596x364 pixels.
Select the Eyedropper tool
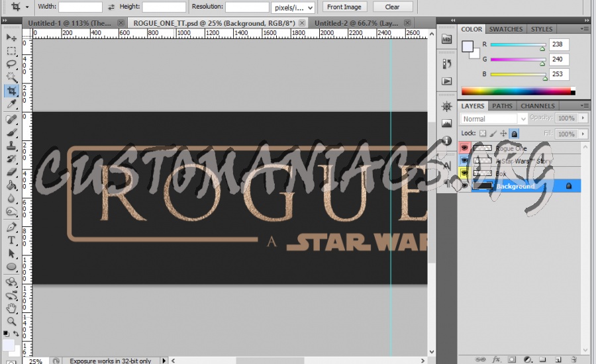[11, 104]
